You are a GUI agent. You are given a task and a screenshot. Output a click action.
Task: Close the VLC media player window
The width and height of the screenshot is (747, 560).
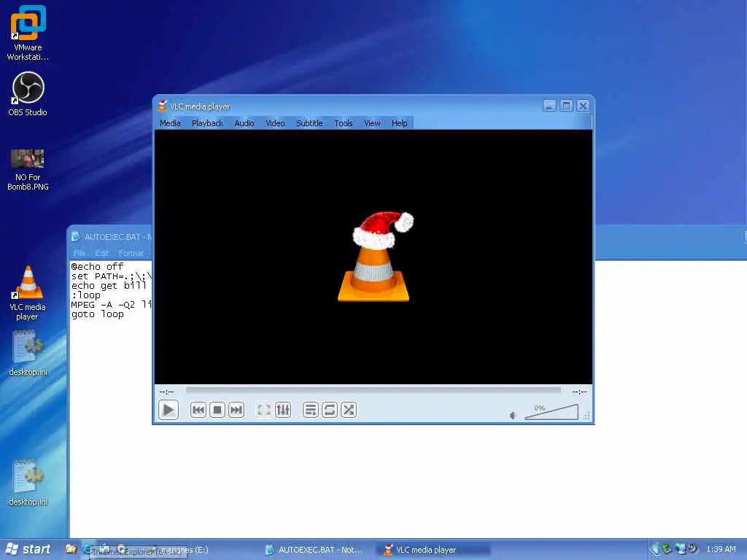[583, 106]
